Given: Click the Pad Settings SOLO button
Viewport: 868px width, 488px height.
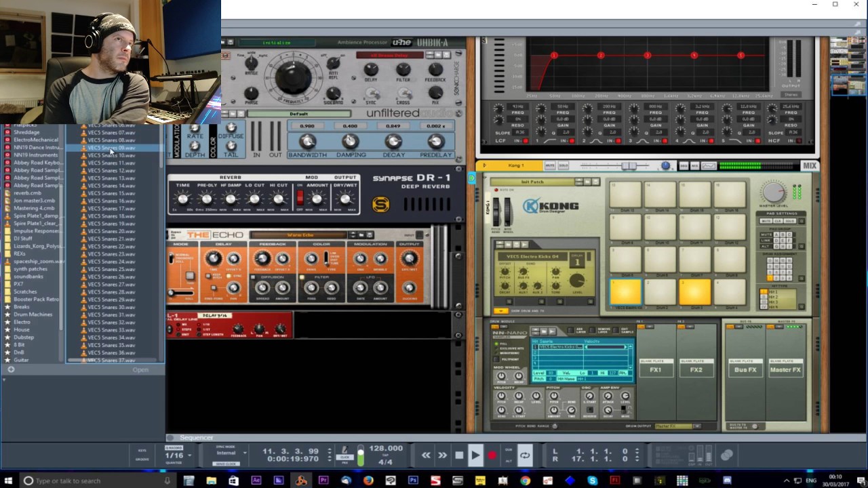Looking at the screenshot, I should [x=789, y=221].
